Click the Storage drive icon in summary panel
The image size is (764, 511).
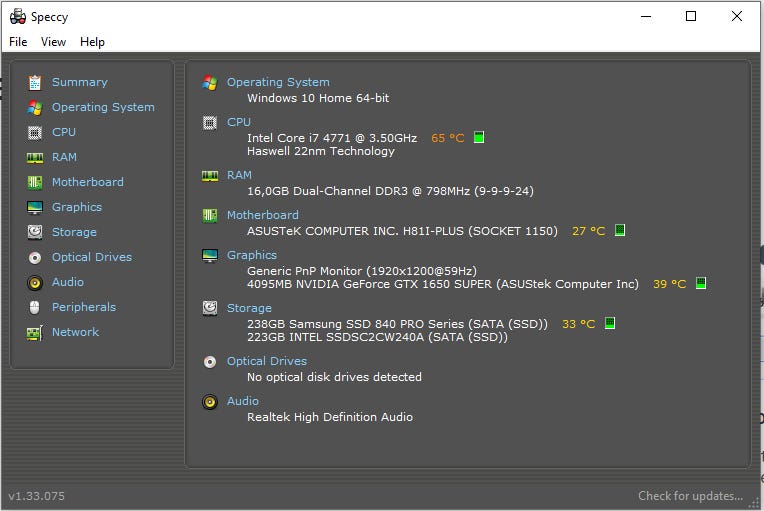[210, 308]
